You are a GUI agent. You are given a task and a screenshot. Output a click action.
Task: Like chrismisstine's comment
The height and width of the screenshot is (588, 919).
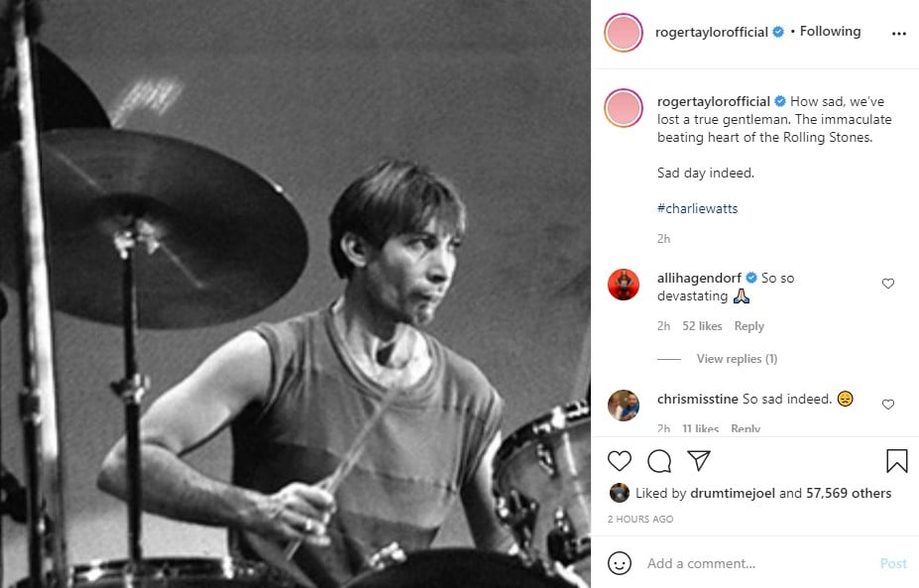click(x=888, y=404)
